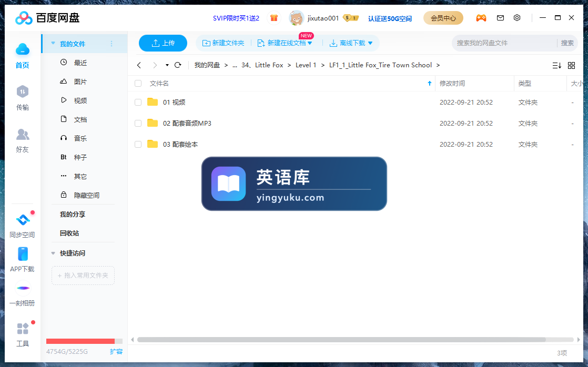The height and width of the screenshot is (367, 588).
Task: Click the 搜索 search button
Action: point(567,43)
